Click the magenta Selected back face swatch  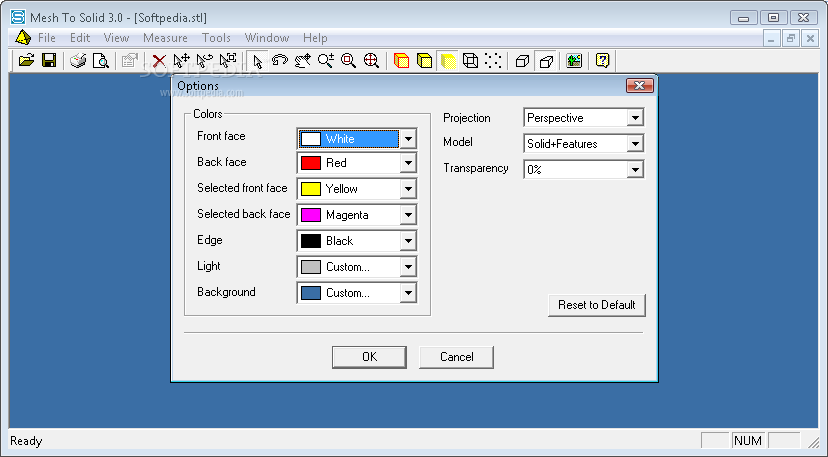[x=310, y=214]
